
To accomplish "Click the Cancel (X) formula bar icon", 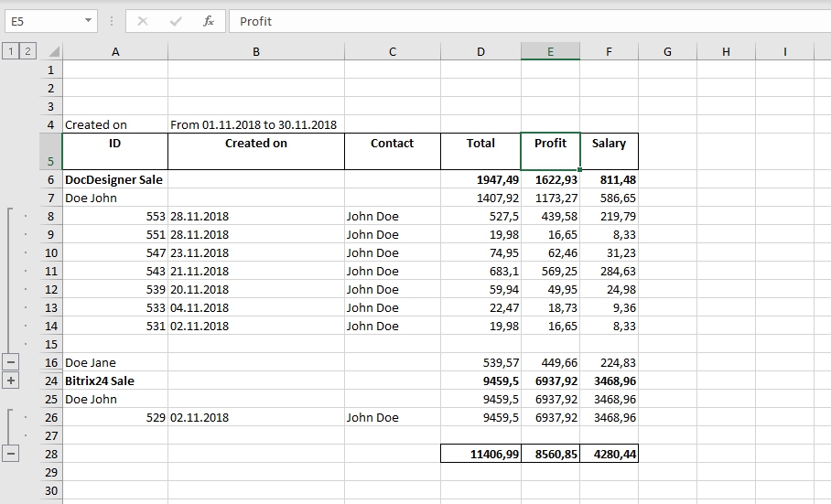I will coord(143,21).
